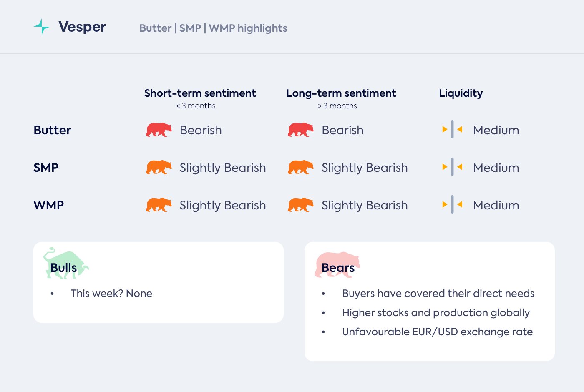584x392 pixels.
Task: Click the Vesper brand name
Action: pos(82,27)
